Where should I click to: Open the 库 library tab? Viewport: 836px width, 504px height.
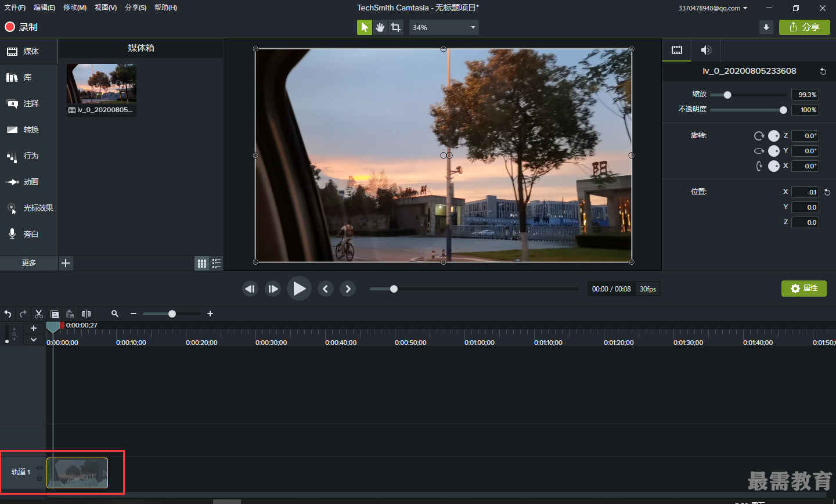tap(29, 77)
